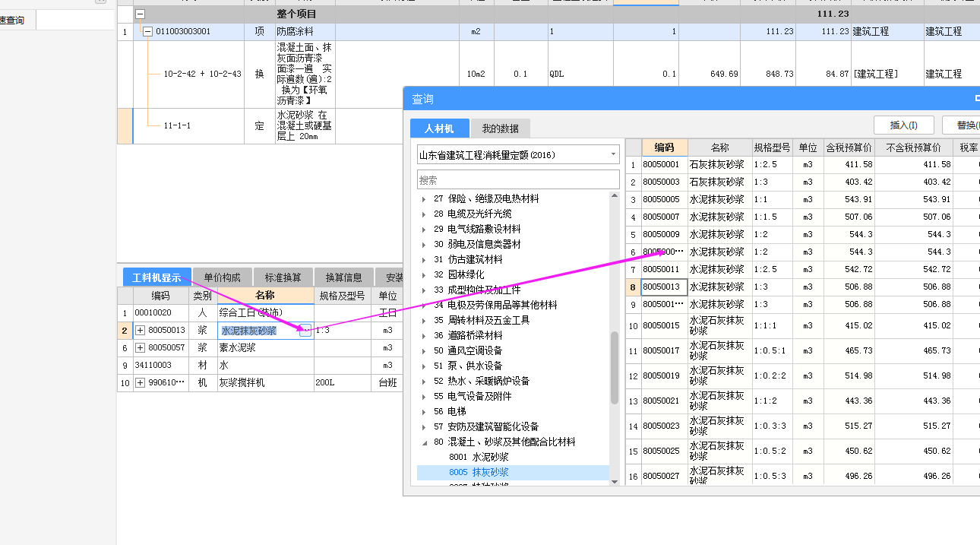Select the 综合工日(装饰) name cell
Image resolution: width=980 pixels, height=545 pixels.
click(265, 313)
